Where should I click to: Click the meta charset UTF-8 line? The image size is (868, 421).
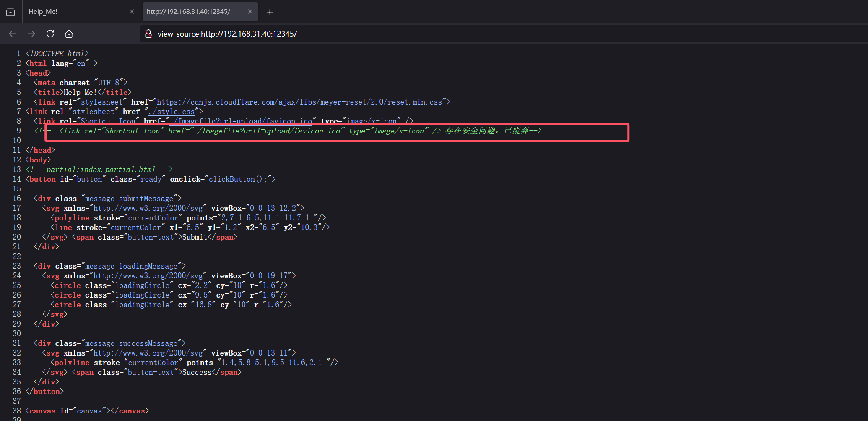pyautogui.click(x=81, y=83)
